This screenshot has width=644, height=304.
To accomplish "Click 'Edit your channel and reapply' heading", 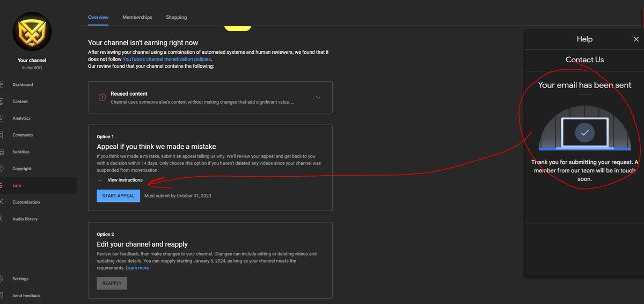I will point(142,244).
